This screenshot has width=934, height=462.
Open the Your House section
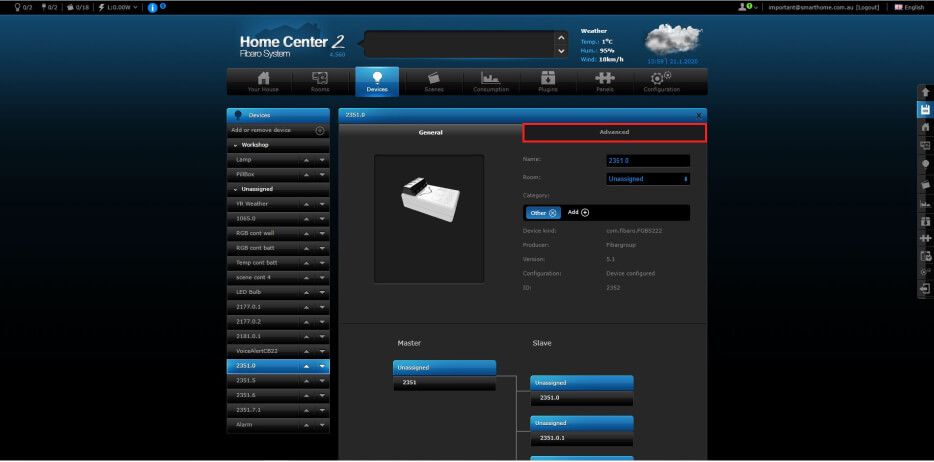pos(263,82)
